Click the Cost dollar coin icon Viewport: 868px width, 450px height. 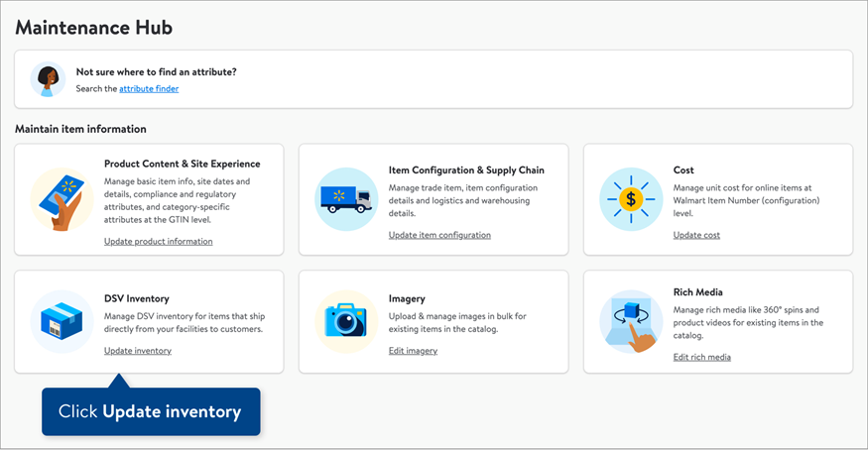[x=631, y=200]
